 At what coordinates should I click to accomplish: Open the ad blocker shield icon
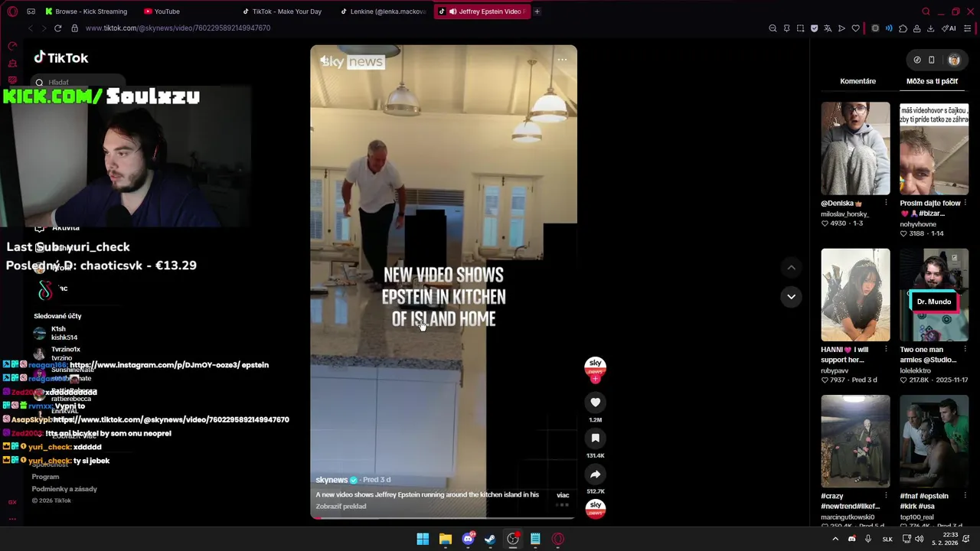(x=814, y=28)
